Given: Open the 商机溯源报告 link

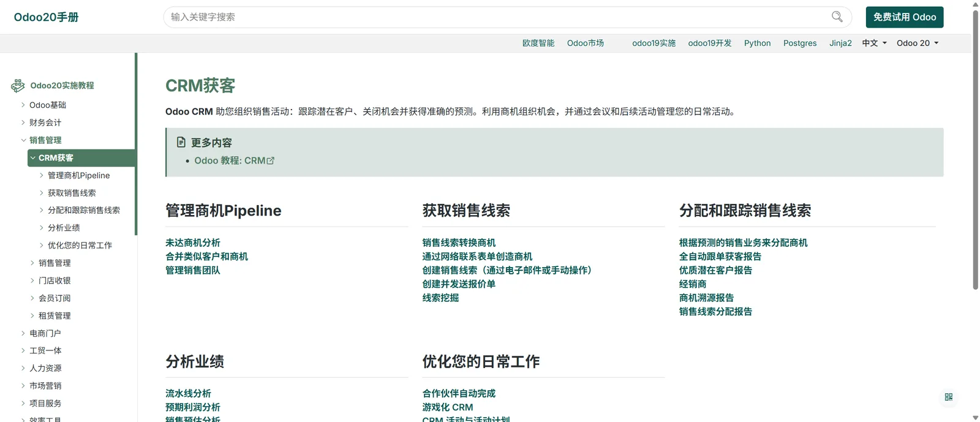Looking at the screenshot, I should click(x=706, y=298).
